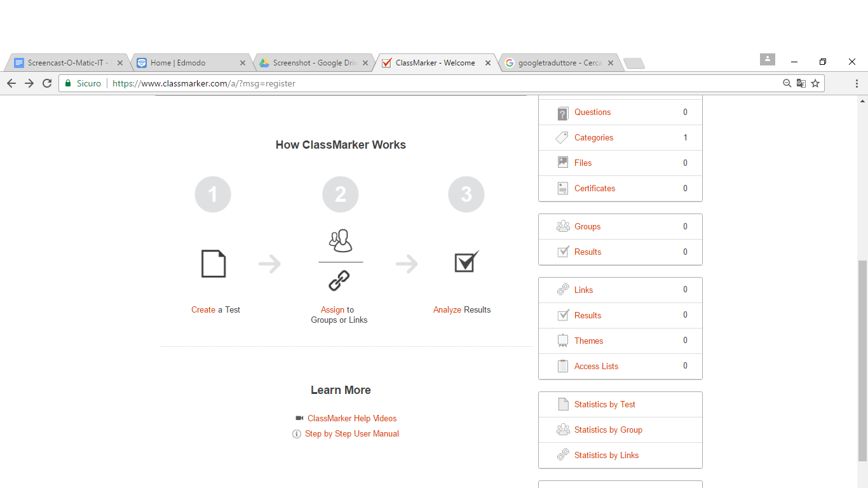Screen dimensions: 868x488
Task: Click the Create link under step 1
Action: 203,310
